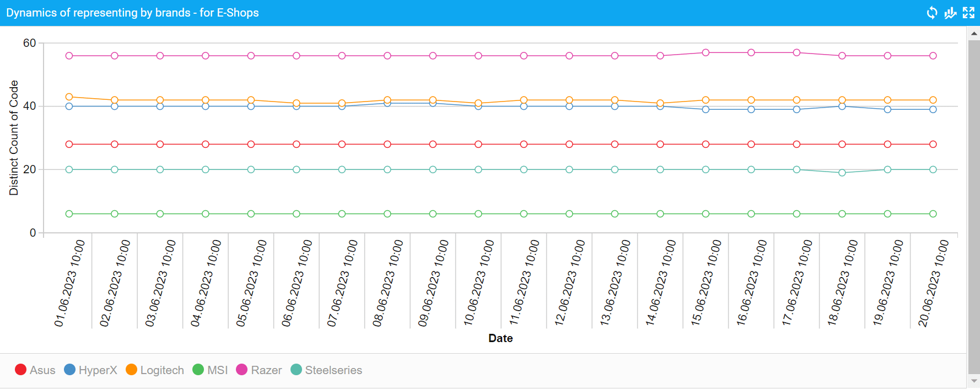Click Logitech data point on 01.06.2023

click(x=69, y=97)
